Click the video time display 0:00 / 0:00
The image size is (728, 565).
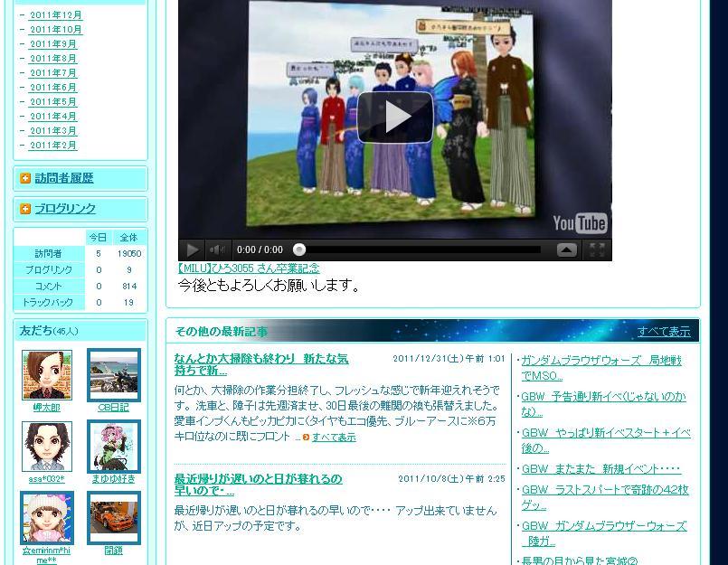point(260,250)
